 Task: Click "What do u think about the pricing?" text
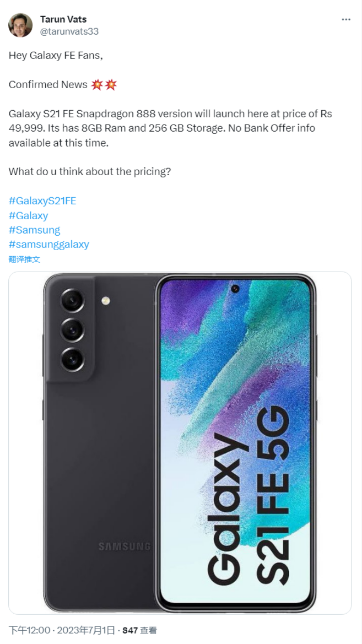coord(90,171)
